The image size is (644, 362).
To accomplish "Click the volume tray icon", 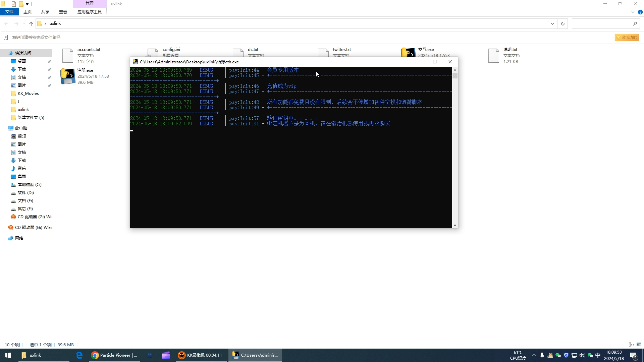I will point(582,355).
